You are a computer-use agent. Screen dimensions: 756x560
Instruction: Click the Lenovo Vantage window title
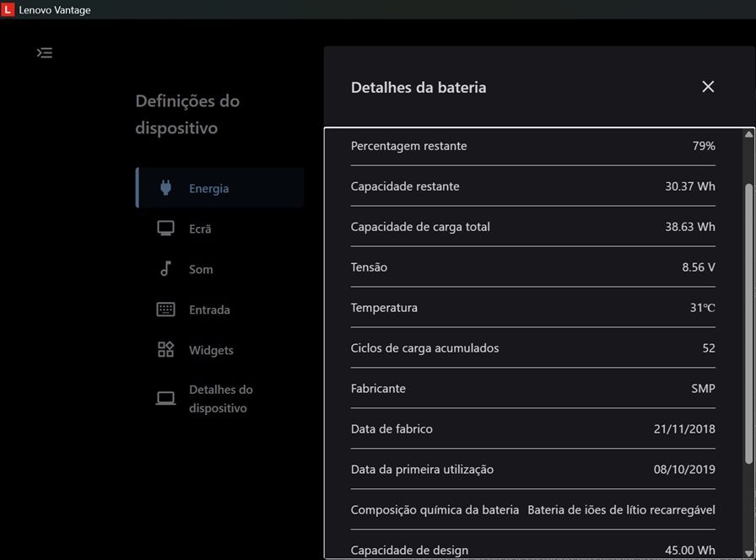55,10
